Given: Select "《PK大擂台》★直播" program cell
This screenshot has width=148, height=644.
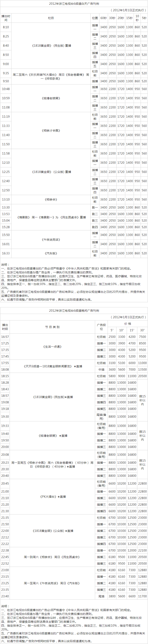Looking at the screenshot, I should click(x=52, y=497).
